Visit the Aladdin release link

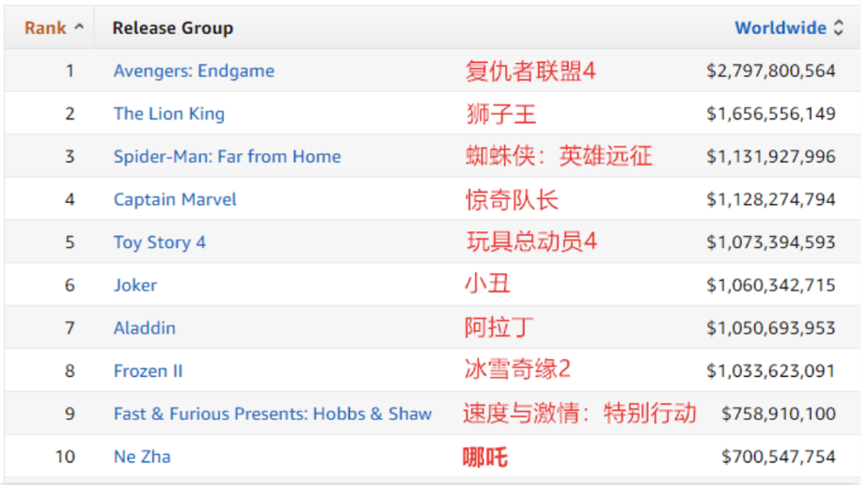coord(145,328)
